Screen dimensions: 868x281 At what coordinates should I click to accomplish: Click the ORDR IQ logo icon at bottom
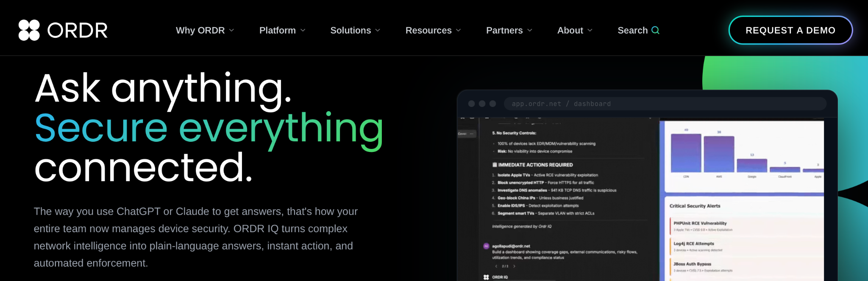point(486,277)
